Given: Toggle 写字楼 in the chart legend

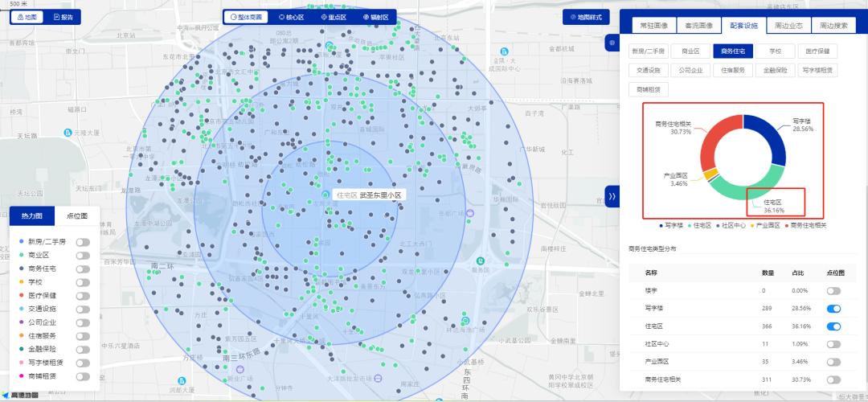Looking at the screenshot, I should [x=672, y=225].
